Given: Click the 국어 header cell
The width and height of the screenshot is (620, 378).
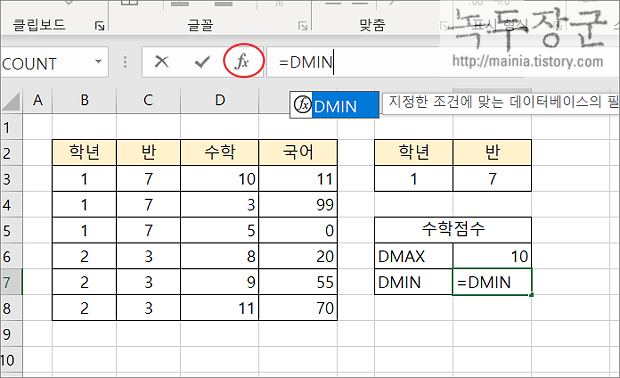Looking at the screenshot, I should click(x=298, y=152).
